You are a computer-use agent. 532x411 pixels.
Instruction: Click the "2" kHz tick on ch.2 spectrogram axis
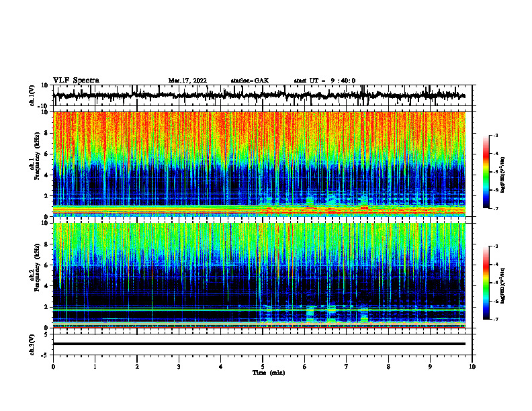[47, 307]
